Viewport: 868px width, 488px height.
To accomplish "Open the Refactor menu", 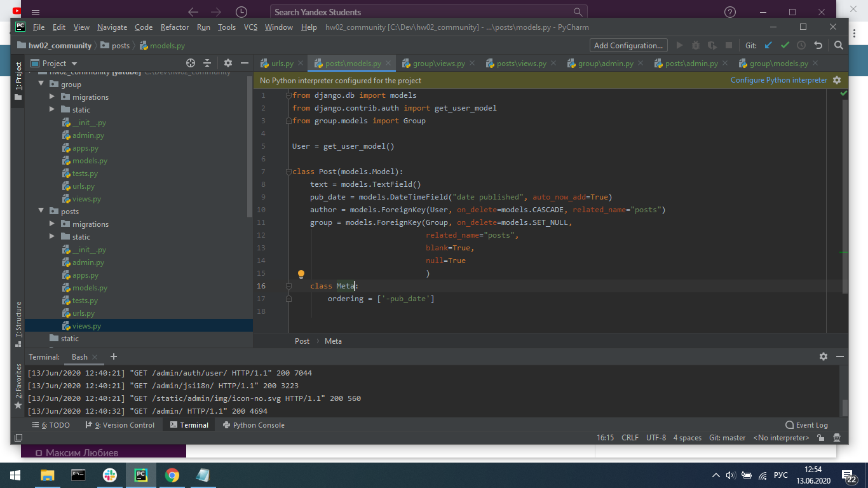I will click(x=174, y=27).
